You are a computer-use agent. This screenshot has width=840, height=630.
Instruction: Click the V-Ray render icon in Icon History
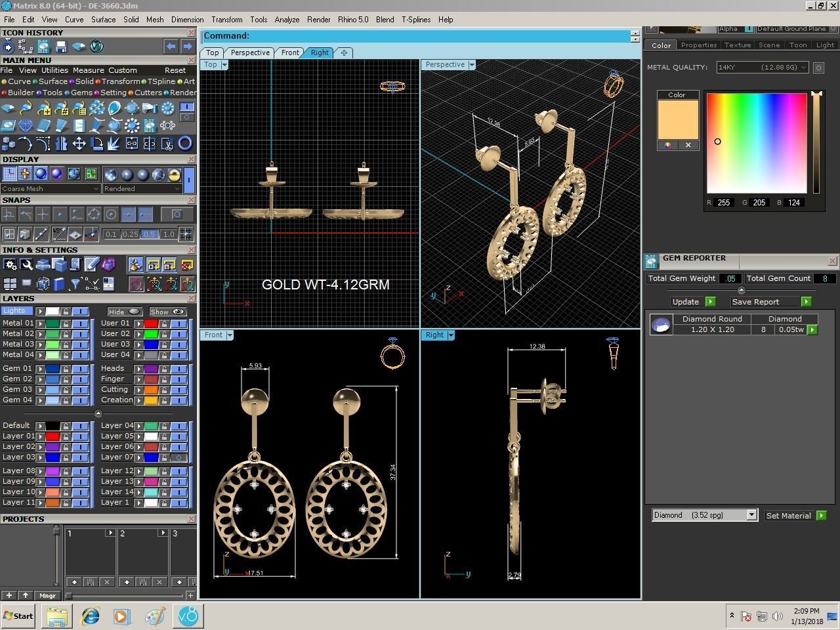click(x=96, y=47)
